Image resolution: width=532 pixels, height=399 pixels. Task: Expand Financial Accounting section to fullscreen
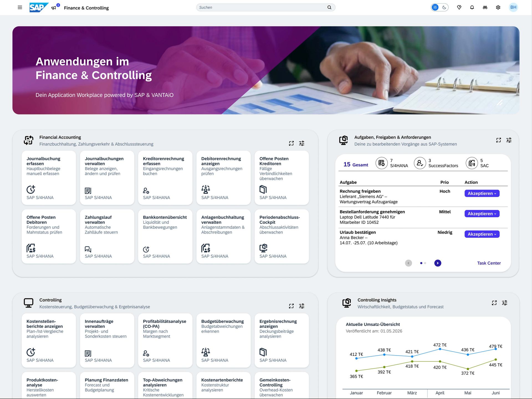[291, 143]
